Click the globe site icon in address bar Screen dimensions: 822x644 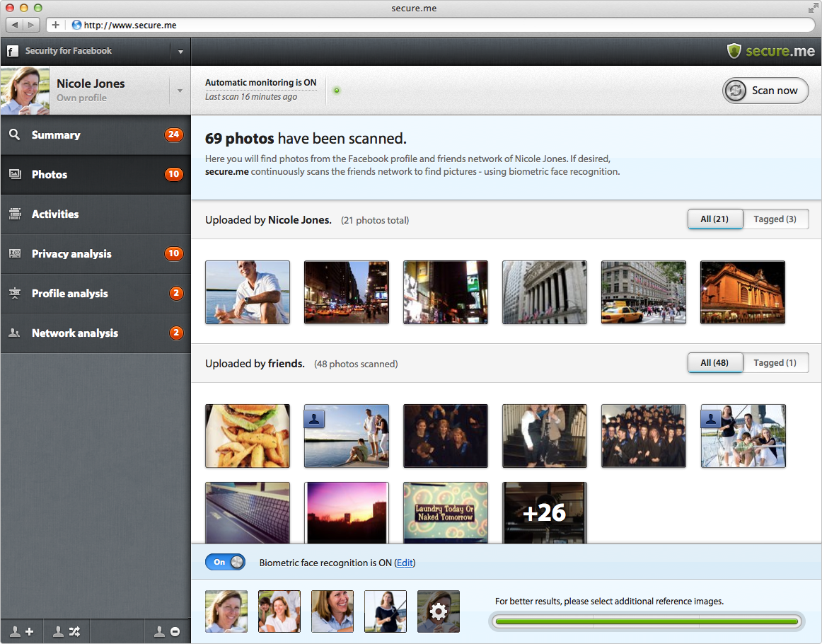coord(76,25)
